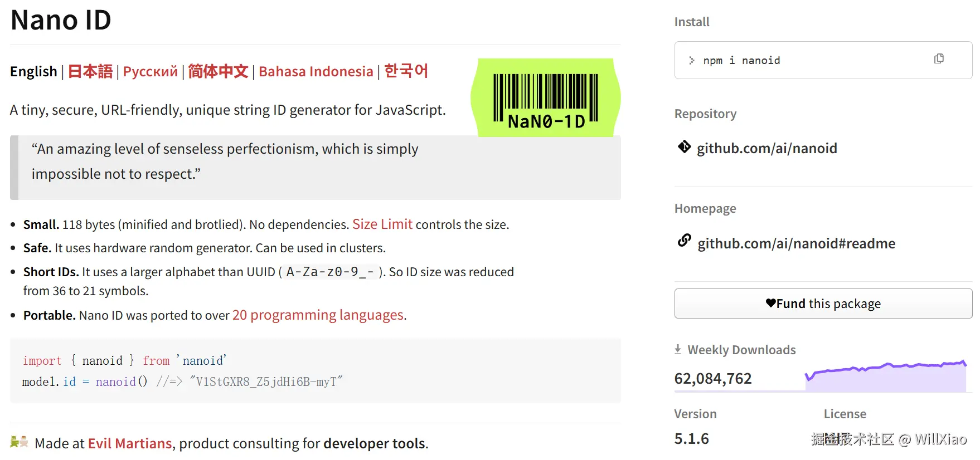Open the 20 programming languages link
This screenshot has width=980, height=460.
318,315
